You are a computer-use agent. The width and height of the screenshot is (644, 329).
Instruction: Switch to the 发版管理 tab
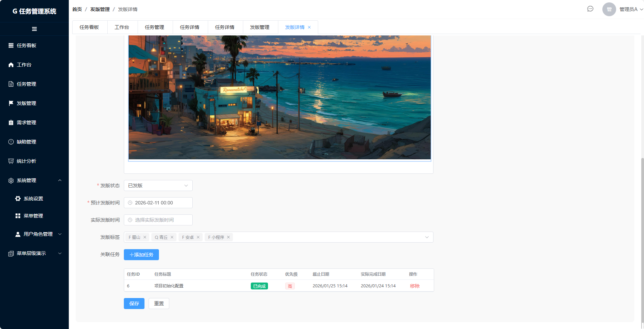click(x=260, y=27)
